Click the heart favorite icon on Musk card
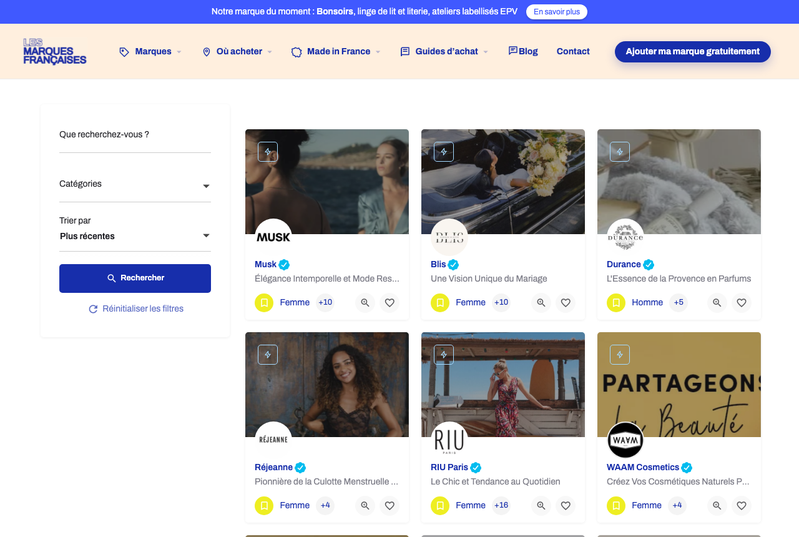 pos(389,303)
